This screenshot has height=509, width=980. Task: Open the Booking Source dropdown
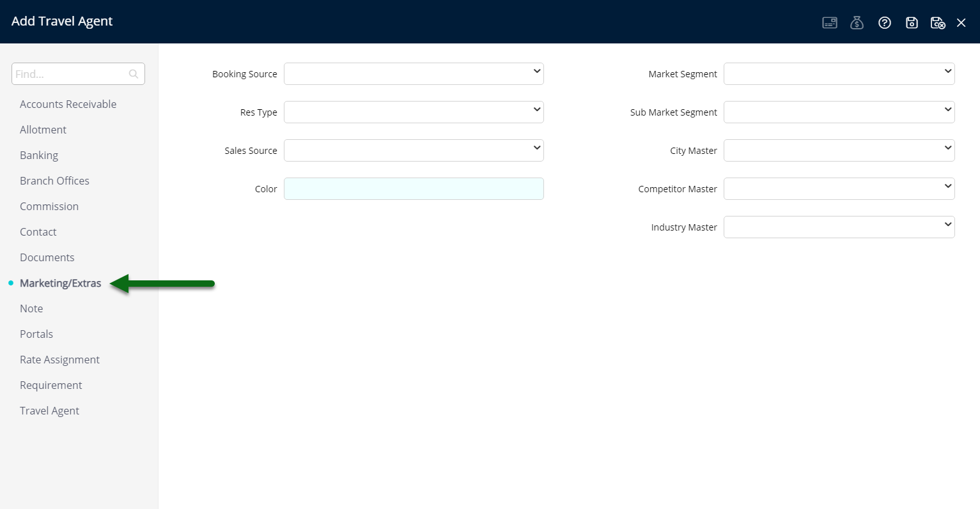coord(414,73)
